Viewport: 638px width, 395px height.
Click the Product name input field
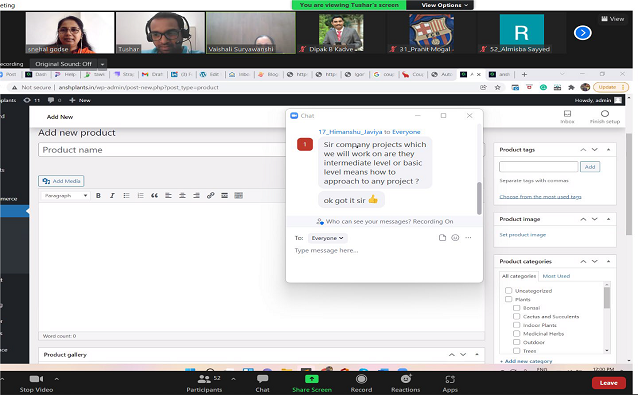(x=163, y=150)
